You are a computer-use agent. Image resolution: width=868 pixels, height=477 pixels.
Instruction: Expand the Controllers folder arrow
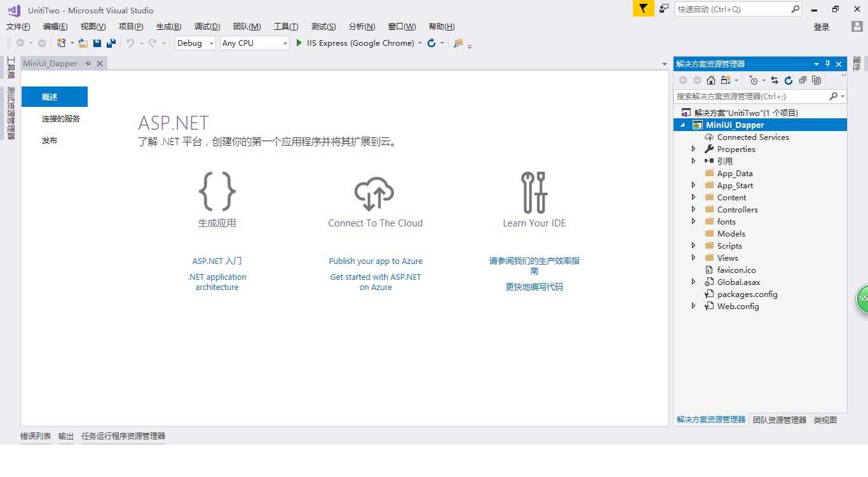click(x=693, y=209)
